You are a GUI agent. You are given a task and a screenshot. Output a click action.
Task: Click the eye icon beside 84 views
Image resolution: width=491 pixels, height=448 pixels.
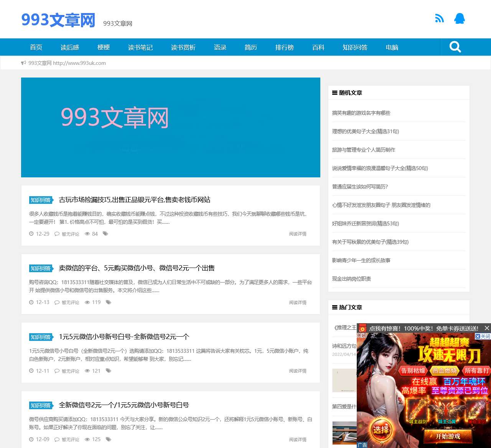(87, 234)
